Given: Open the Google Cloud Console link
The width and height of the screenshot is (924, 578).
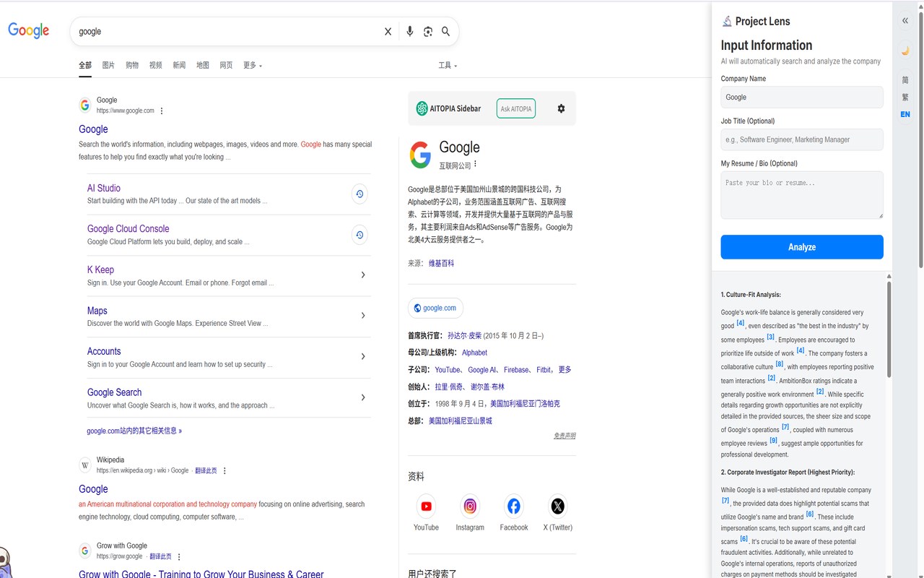Looking at the screenshot, I should coord(128,228).
